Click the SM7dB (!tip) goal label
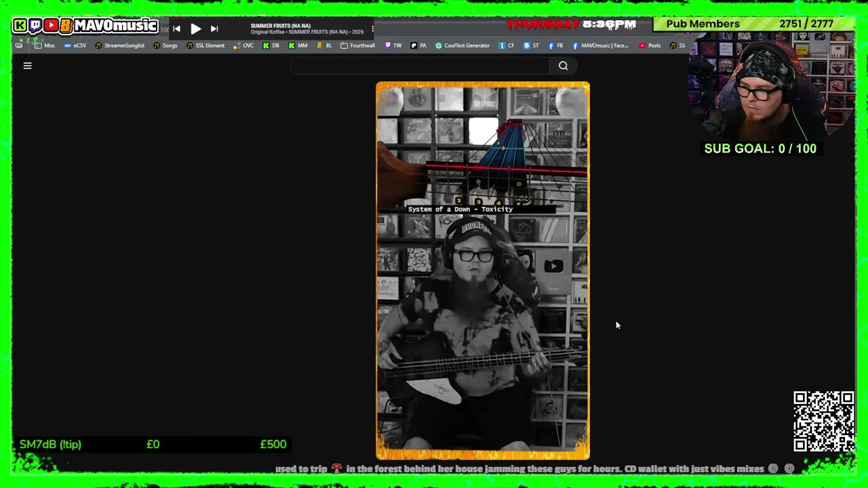Screen dimensions: 868x488 [x=50, y=445]
